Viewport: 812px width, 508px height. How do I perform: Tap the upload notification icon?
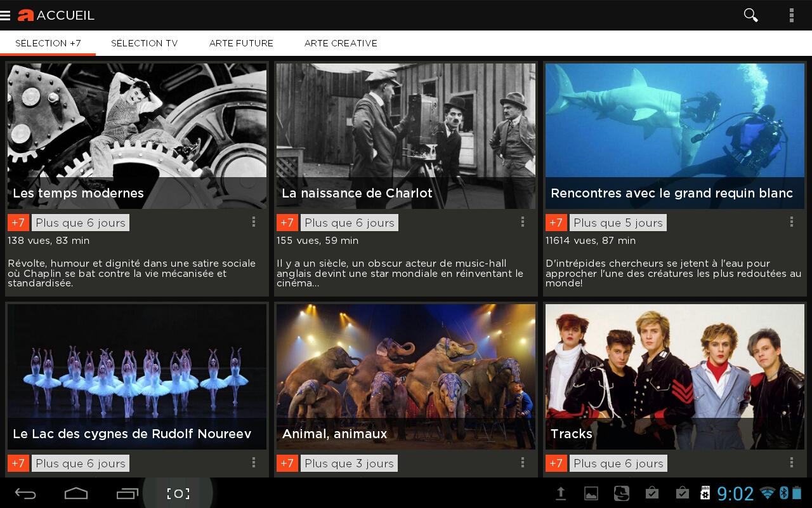(x=561, y=493)
